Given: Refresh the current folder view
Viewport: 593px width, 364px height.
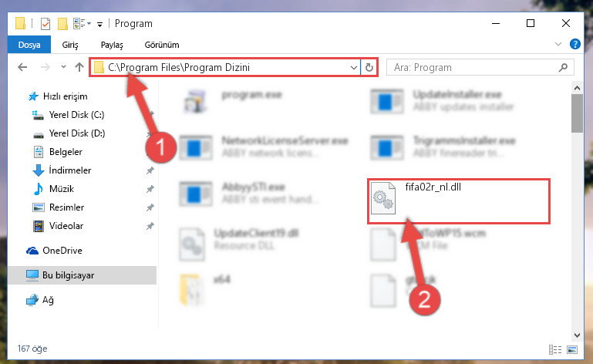Looking at the screenshot, I should (x=369, y=68).
